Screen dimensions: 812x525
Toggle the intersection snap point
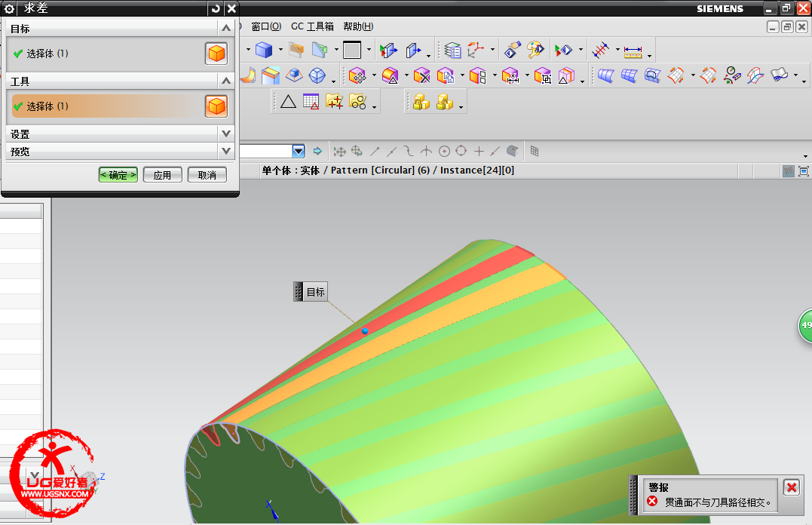tap(426, 152)
